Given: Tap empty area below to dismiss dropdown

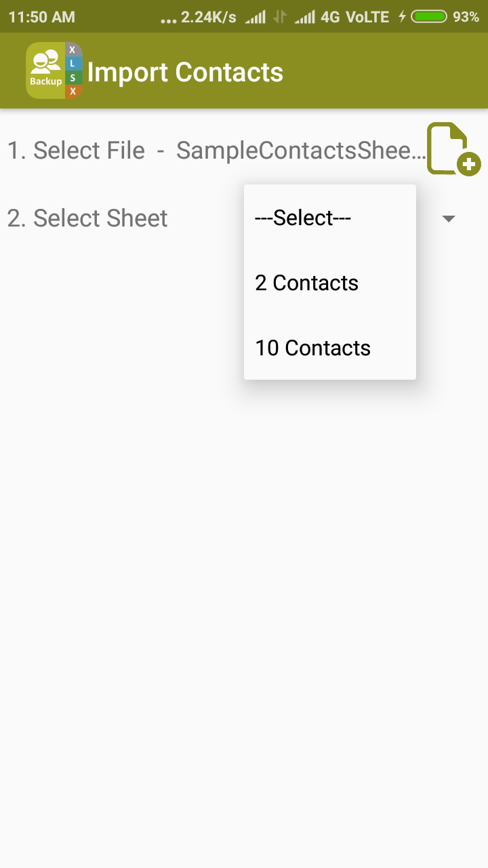Looking at the screenshot, I should [244, 610].
